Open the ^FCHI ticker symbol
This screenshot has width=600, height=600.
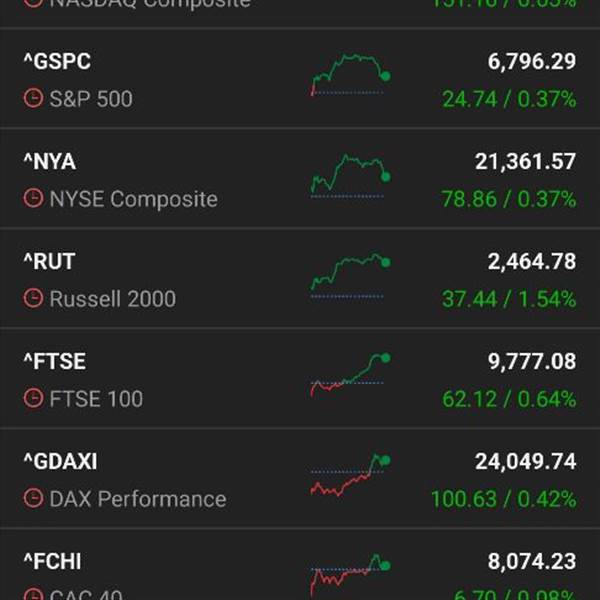[x=52, y=562]
